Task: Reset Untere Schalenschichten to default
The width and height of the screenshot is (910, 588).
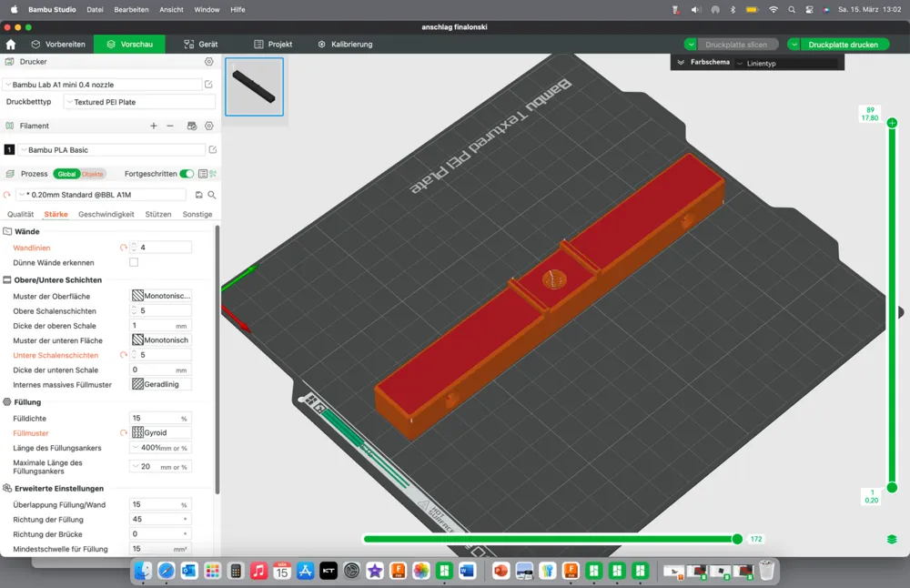Action: pyautogui.click(x=123, y=355)
